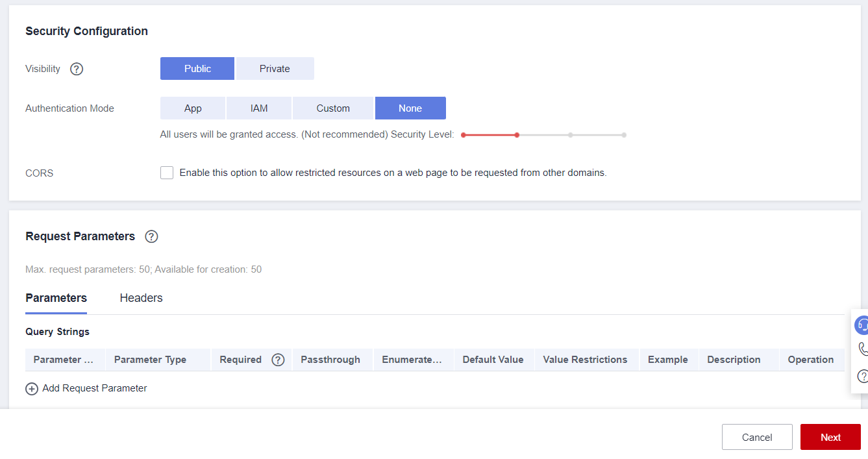Click the plus icon to add request parameter

[31, 389]
